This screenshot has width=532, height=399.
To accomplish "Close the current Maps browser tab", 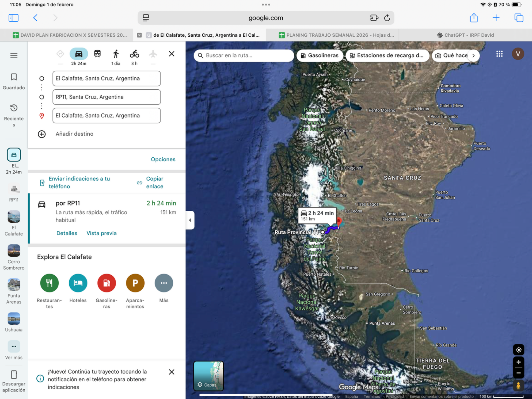I will coord(139,35).
